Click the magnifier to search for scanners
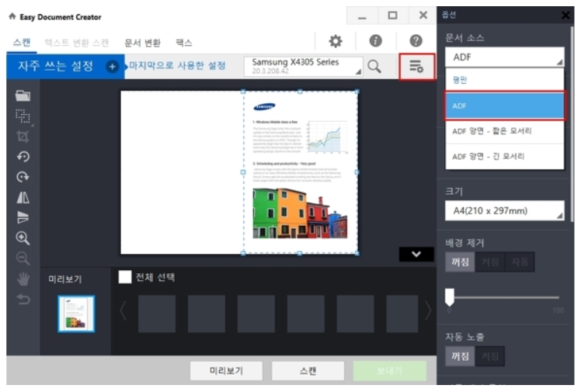This screenshot has height=392, width=581. [x=374, y=67]
